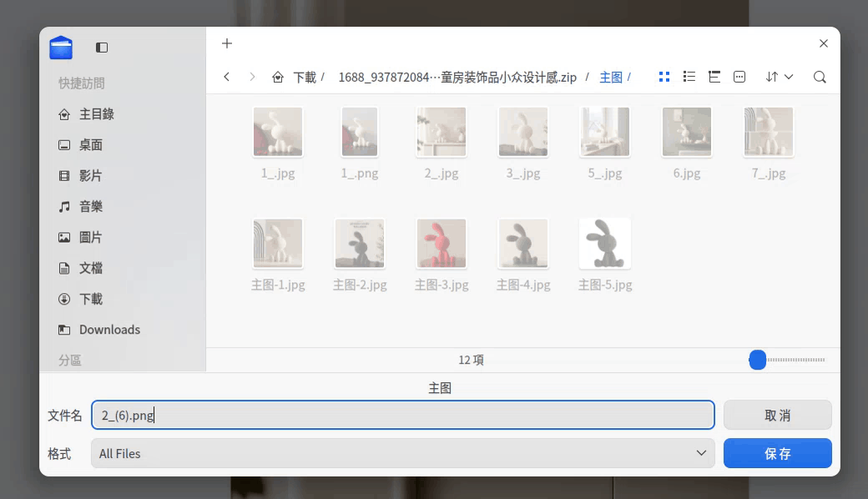Click the blue file manager app icon

click(x=61, y=48)
